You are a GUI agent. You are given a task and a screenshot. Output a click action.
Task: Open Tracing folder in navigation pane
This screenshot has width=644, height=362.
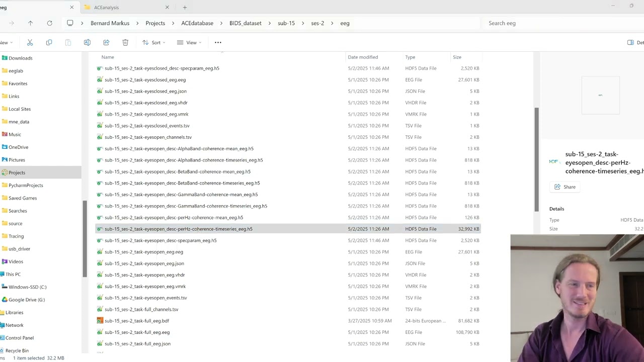pyautogui.click(x=16, y=236)
